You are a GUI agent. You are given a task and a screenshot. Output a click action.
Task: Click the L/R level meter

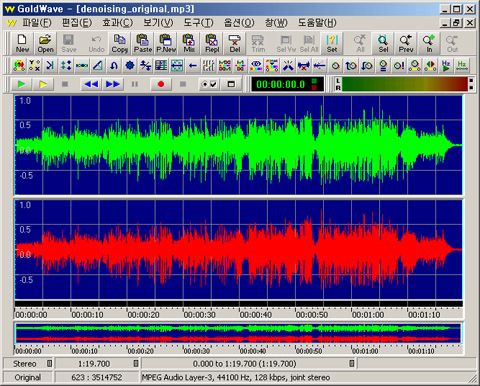pos(404,84)
